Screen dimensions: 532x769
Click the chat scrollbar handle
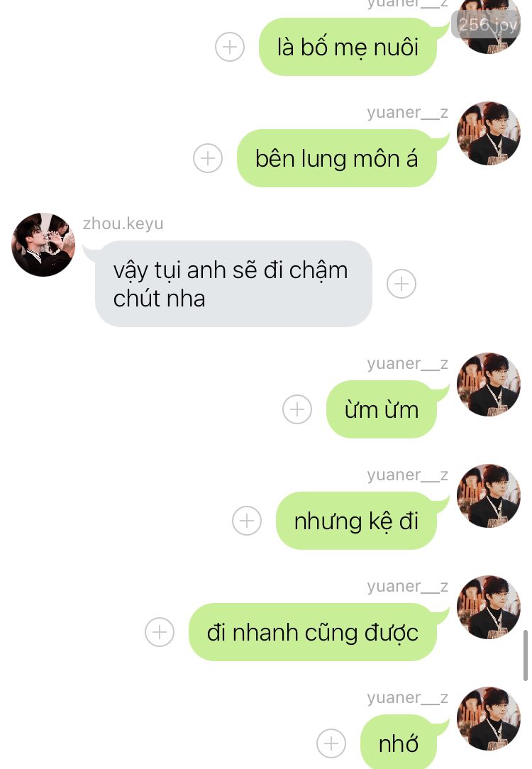[525, 655]
